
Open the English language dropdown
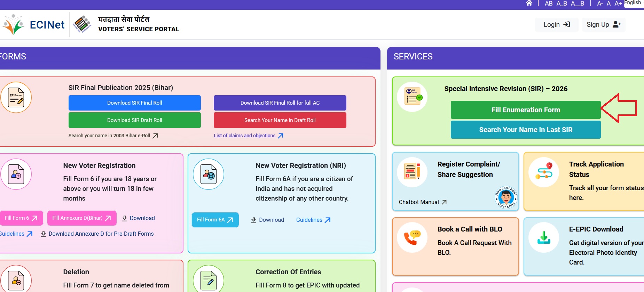click(x=634, y=3)
